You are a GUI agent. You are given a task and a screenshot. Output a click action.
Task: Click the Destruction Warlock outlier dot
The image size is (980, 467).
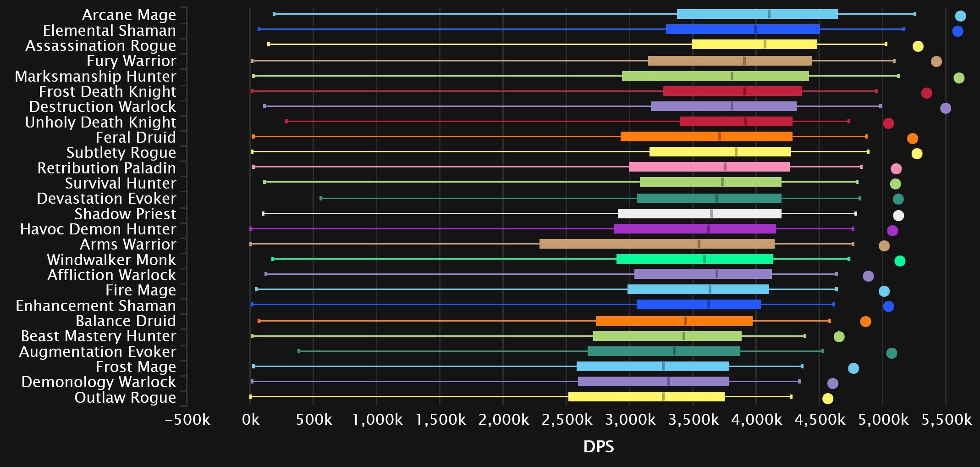point(946,108)
